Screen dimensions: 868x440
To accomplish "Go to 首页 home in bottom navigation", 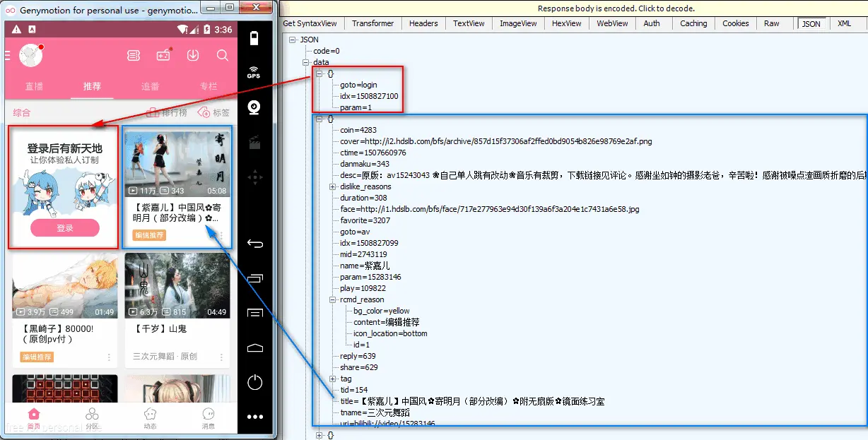I will coord(34,417).
